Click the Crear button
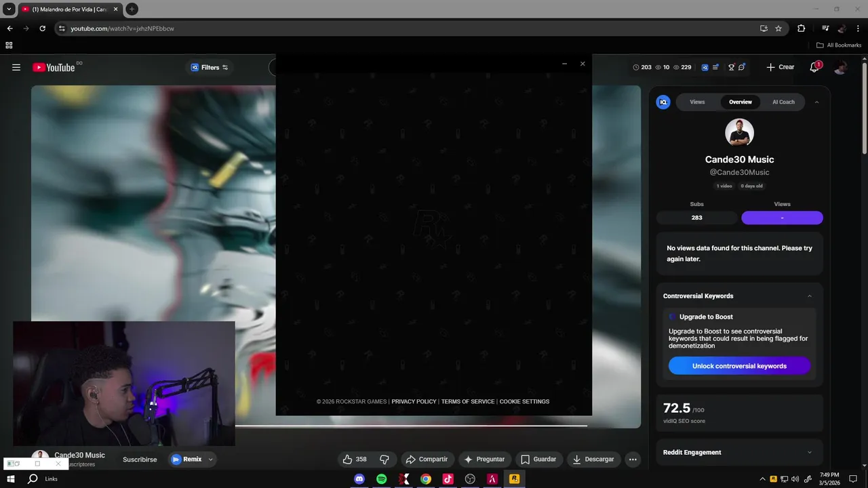The width and height of the screenshot is (868, 488). tap(781, 67)
